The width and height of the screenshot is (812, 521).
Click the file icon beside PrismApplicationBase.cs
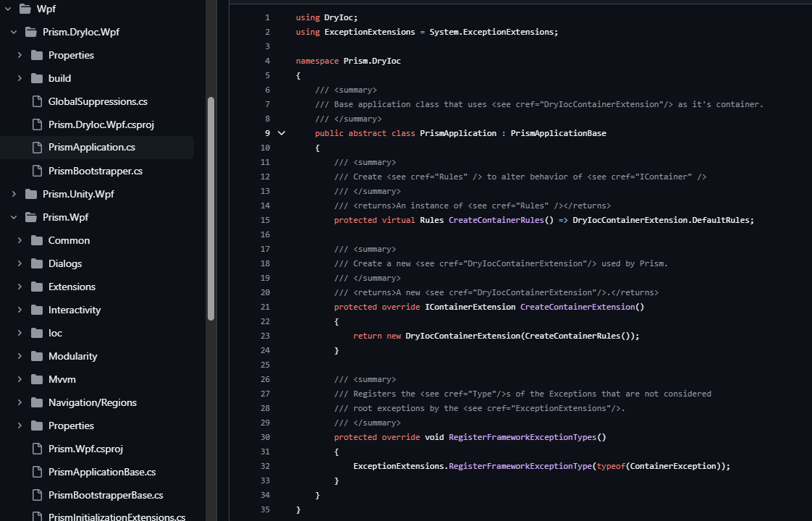pyautogui.click(x=38, y=472)
